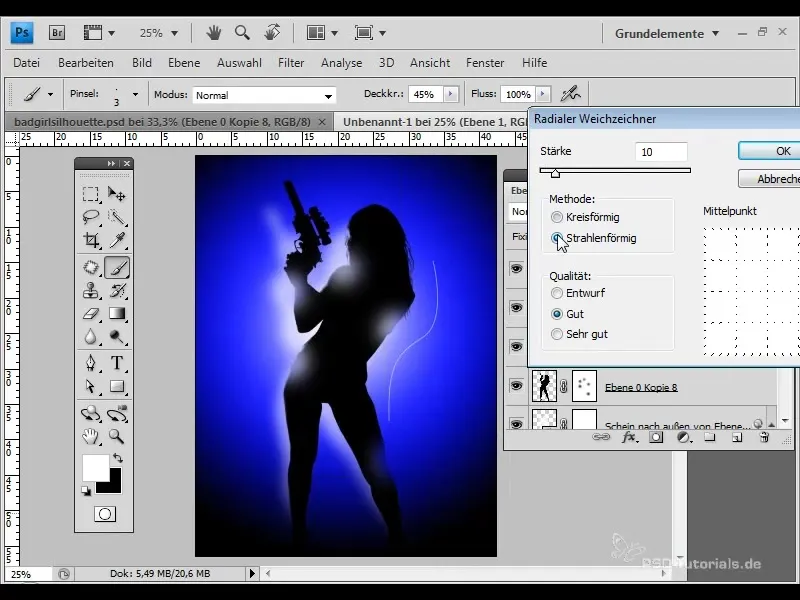Select the Blur tool
Screen dimensions: 800x600
(x=91, y=337)
